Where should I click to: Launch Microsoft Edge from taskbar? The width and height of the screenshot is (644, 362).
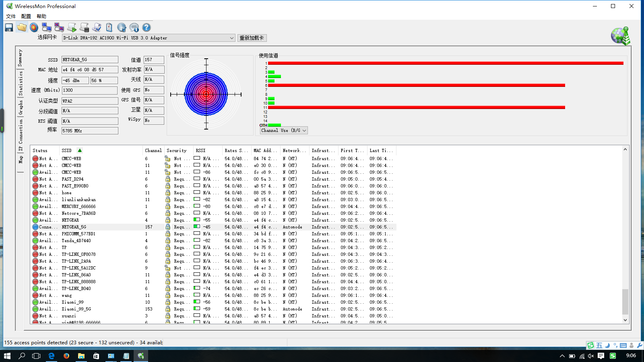52,356
